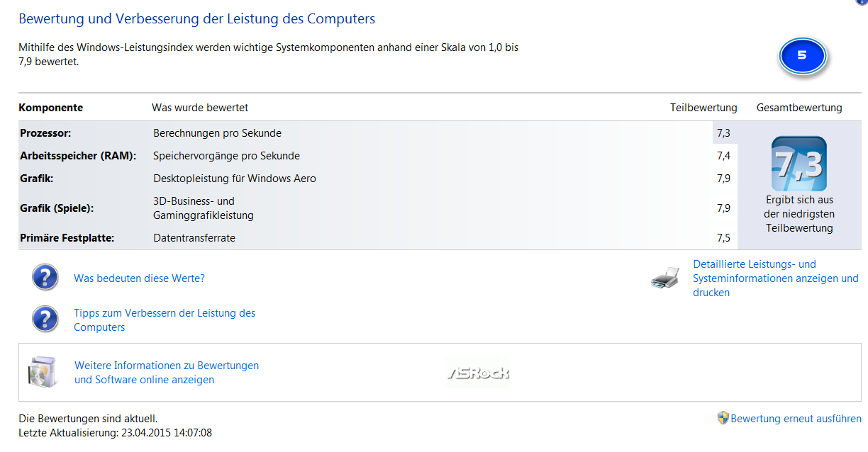The width and height of the screenshot is (868, 452).
Task: Click the "Komponente" column header
Action: coord(50,108)
